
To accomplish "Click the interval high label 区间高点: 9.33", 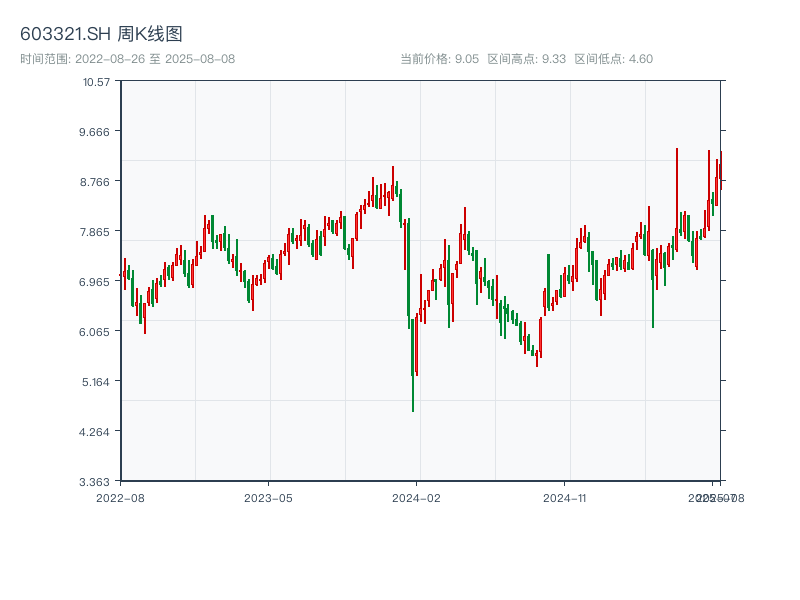I will [x=527, y=59].
